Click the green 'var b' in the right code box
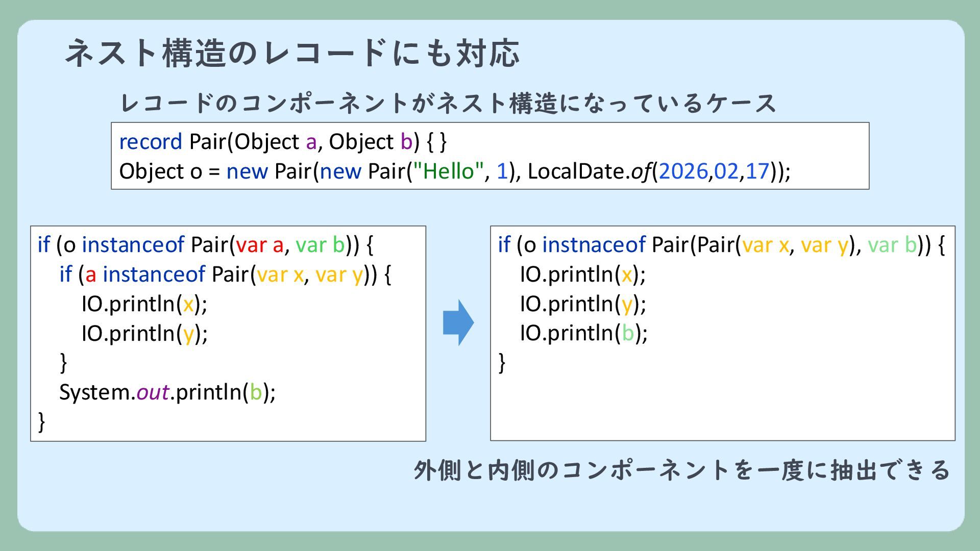 892,245
